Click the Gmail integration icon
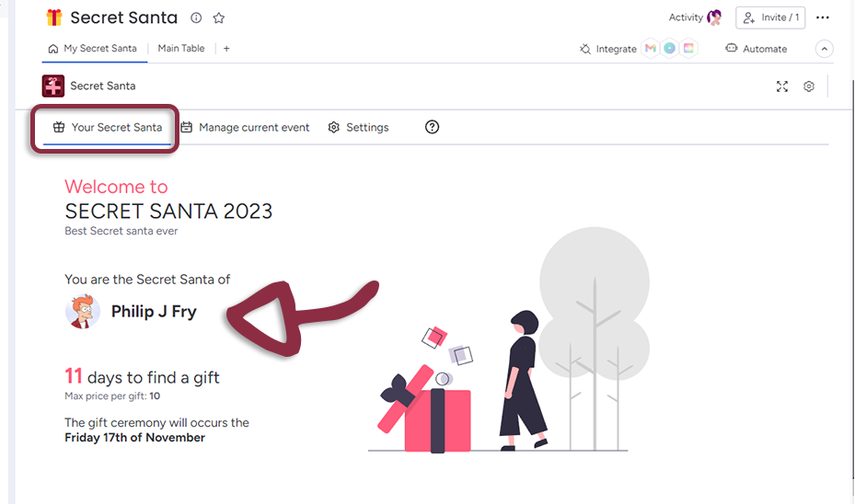Screen dimensions: 855x504 tap(651, 49)
